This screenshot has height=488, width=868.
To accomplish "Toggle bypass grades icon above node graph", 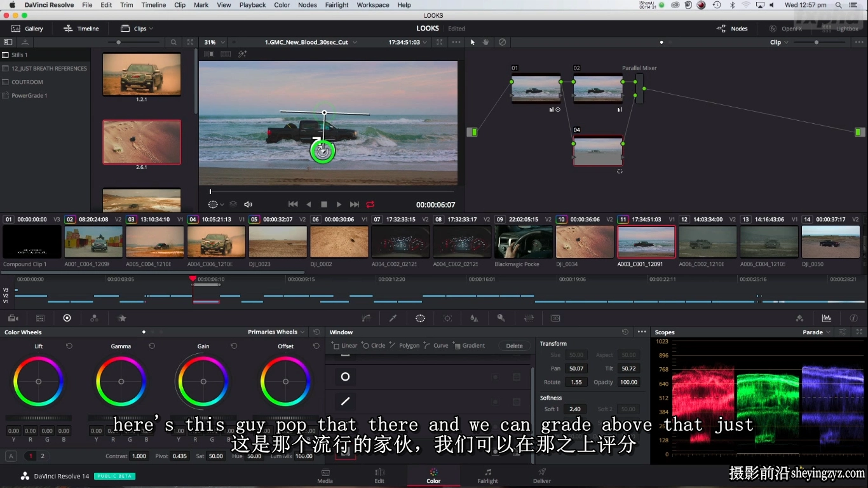I will [502, 42].
